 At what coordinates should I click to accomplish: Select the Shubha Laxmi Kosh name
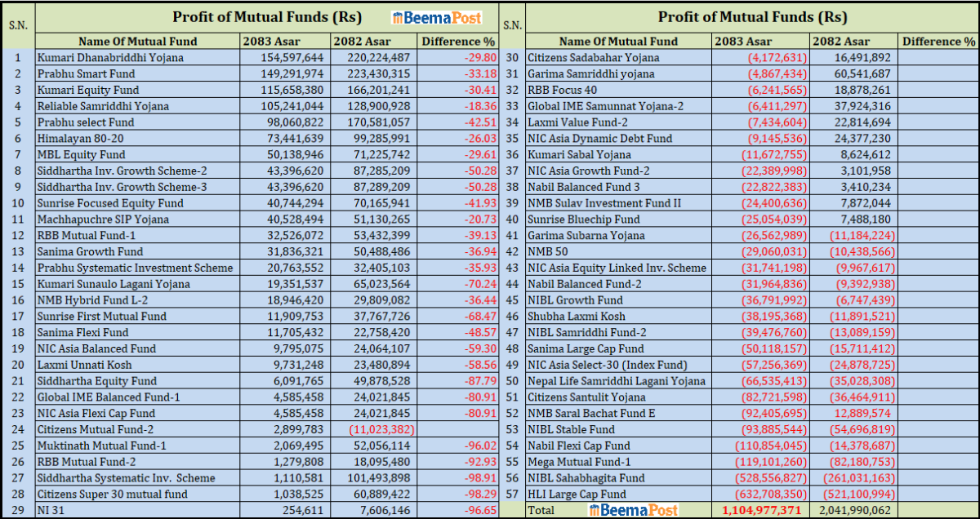coord(577,317)
